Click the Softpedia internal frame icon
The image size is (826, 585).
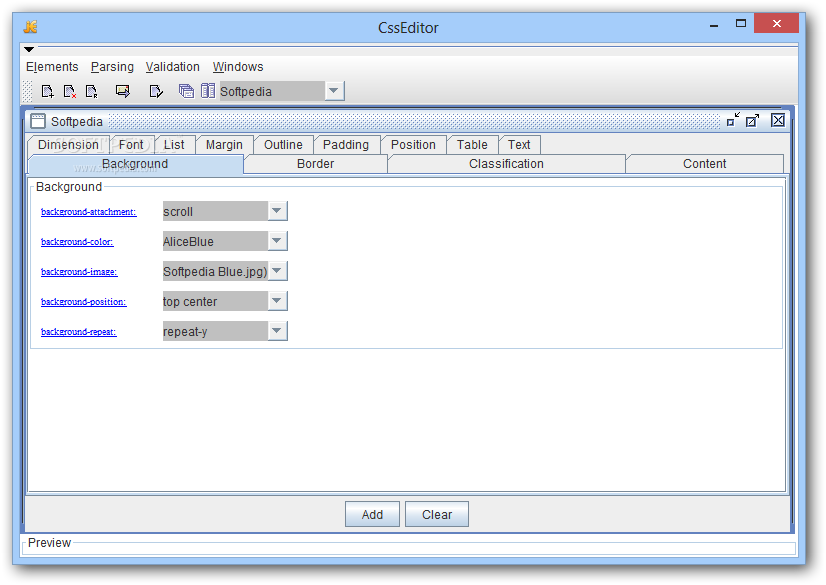[x=38, y=121]
